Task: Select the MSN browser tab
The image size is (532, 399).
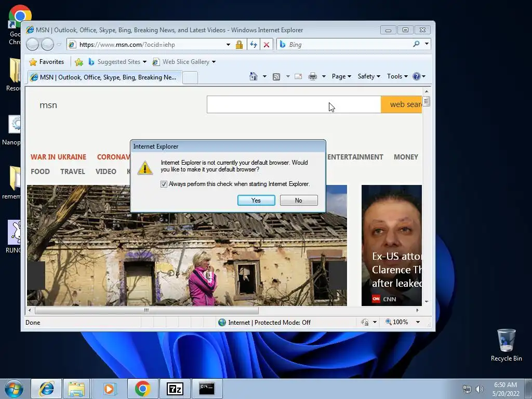Action: coord(105,77)
